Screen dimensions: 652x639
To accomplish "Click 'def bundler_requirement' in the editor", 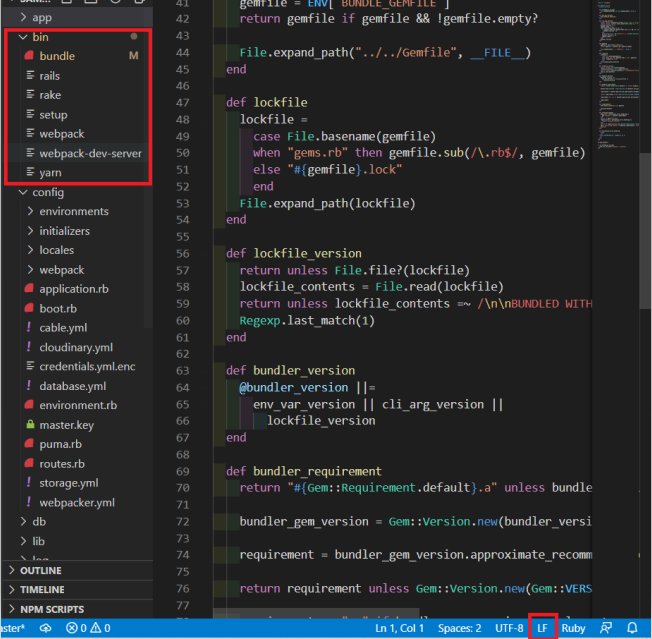I will pyautogui.click(x=304, y=471).
